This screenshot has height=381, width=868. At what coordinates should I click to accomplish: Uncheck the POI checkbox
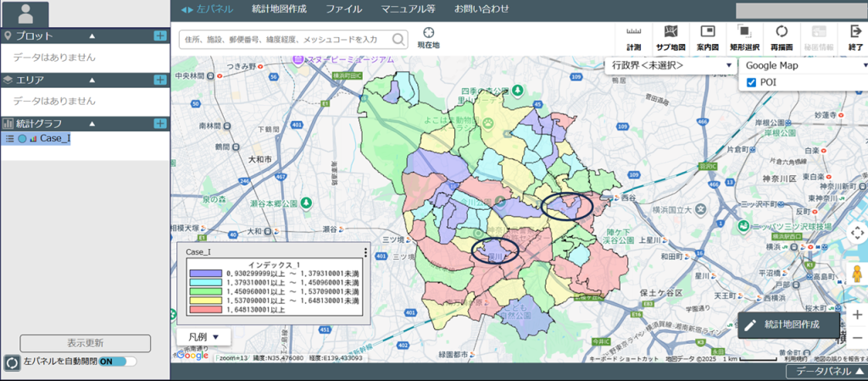pos(751,82)
